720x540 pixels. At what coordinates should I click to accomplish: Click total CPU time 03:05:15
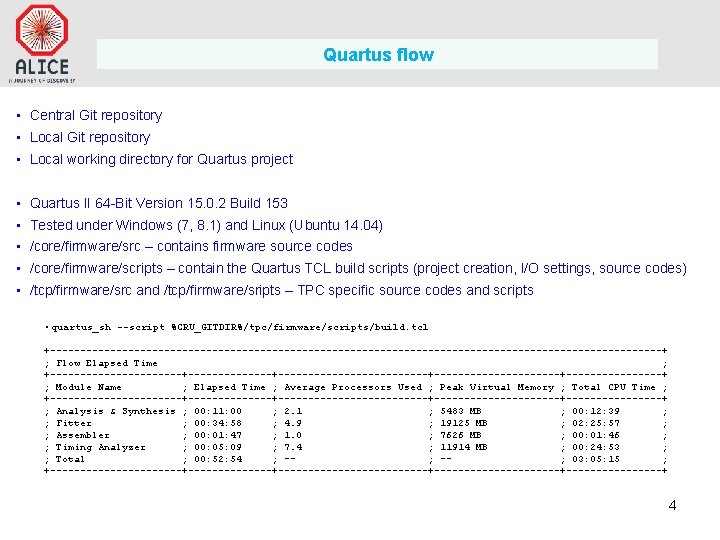tap(596, 459)
